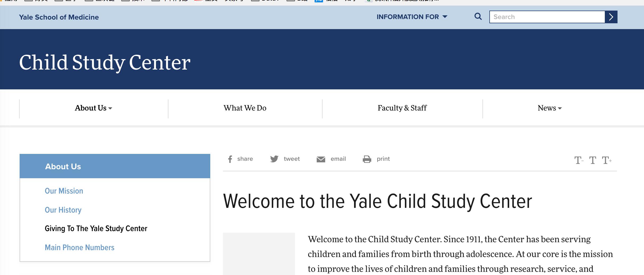Open the What We Do menu item
This screenshot has width=644, height=275.
[x=245, y=108]
